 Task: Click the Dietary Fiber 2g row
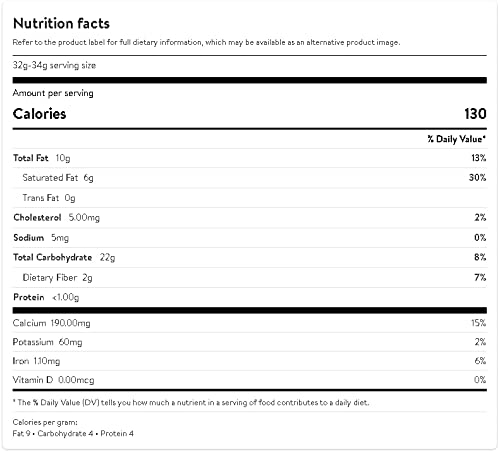coord(250,277)
